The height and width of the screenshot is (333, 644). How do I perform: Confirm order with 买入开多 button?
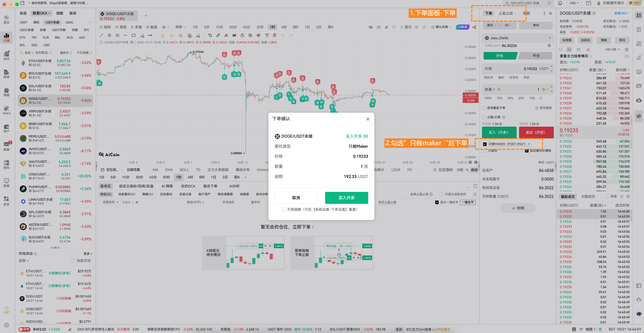(346, 198)
